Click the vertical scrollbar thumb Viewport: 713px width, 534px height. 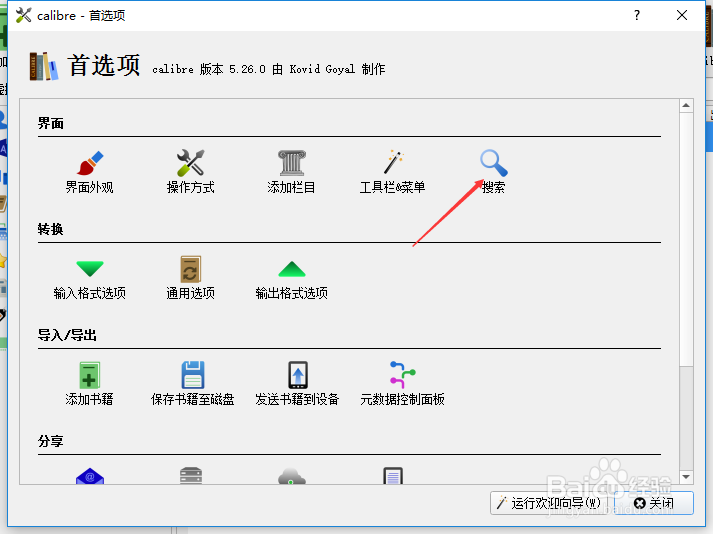tap(686, 238)
